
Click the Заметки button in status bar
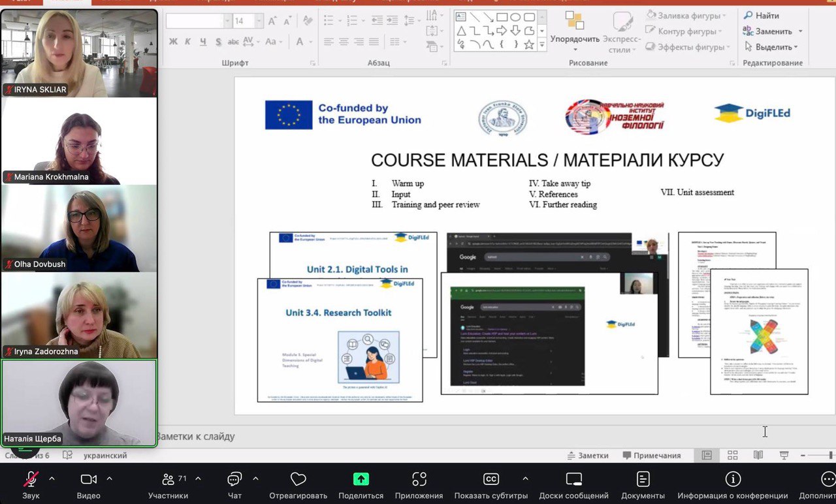[587, 455]
